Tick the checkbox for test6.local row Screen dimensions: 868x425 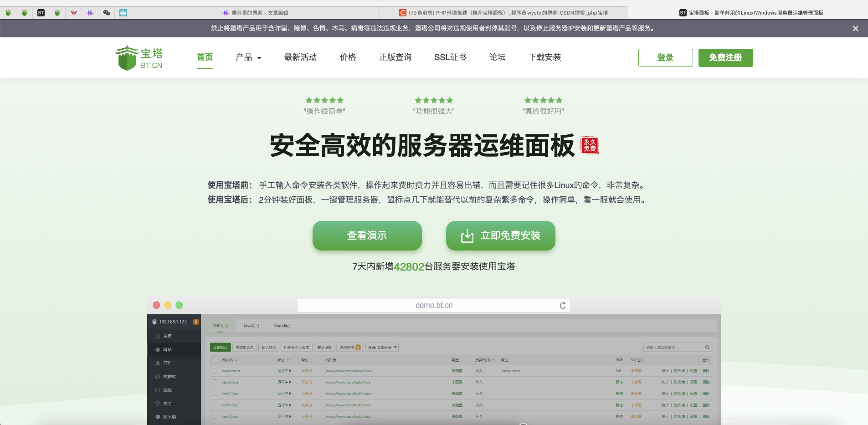click(x=215, y=405)
